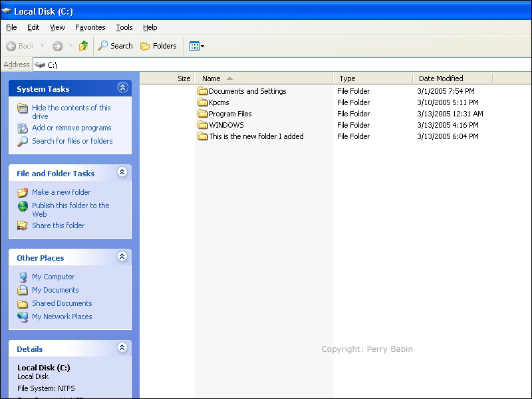Select the 'Documents and Settings' folder name
This screenshot has width=532, height=399.
click(247, 91)
